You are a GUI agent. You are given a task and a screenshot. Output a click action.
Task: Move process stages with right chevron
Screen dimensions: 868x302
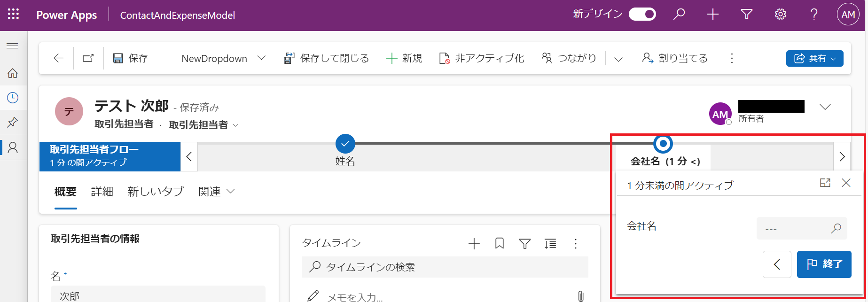click(842, 157)
